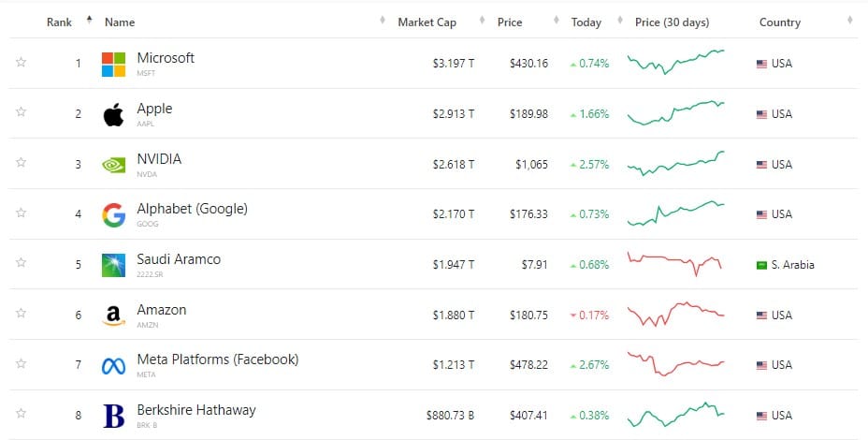
Task: Sort table by Country column arrow
Action: point(849,21)
